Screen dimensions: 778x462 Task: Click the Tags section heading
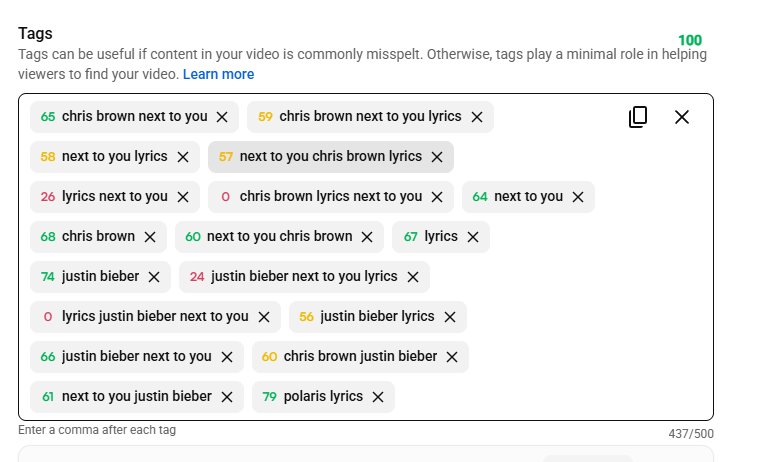[x=35, y=33]
